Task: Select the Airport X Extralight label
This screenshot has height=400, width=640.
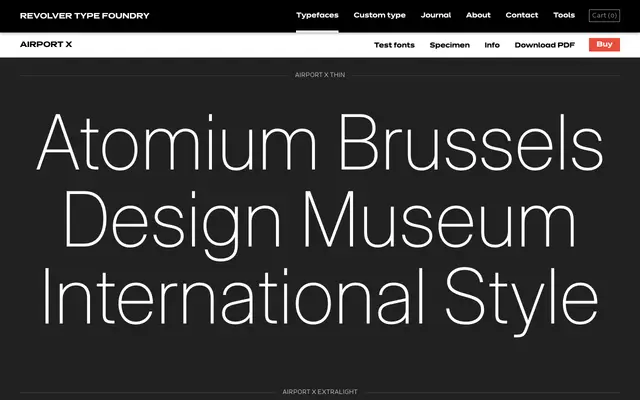Action: pyautogui.click(x=320, y=392)
